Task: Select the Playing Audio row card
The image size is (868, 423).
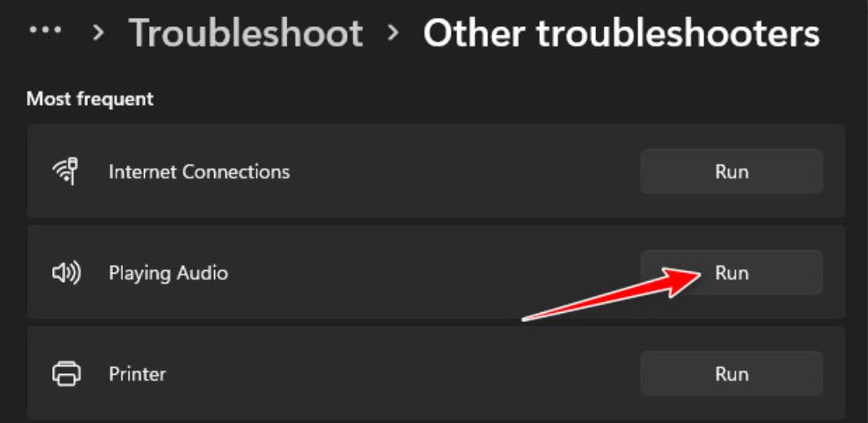Action: point(436,271)
